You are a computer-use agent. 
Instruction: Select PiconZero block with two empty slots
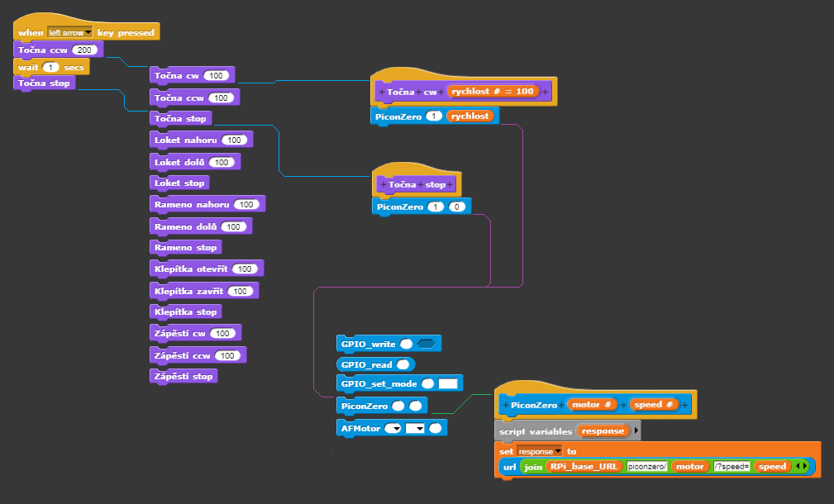pos(382,407)
